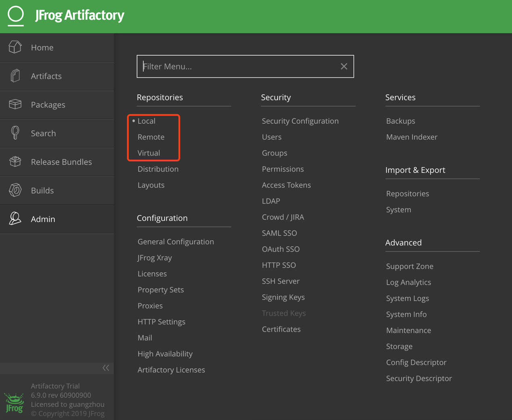Viewport: 512px width, 420px height.
Task: Navigate to System Logs
Action: tap(407, 298)
